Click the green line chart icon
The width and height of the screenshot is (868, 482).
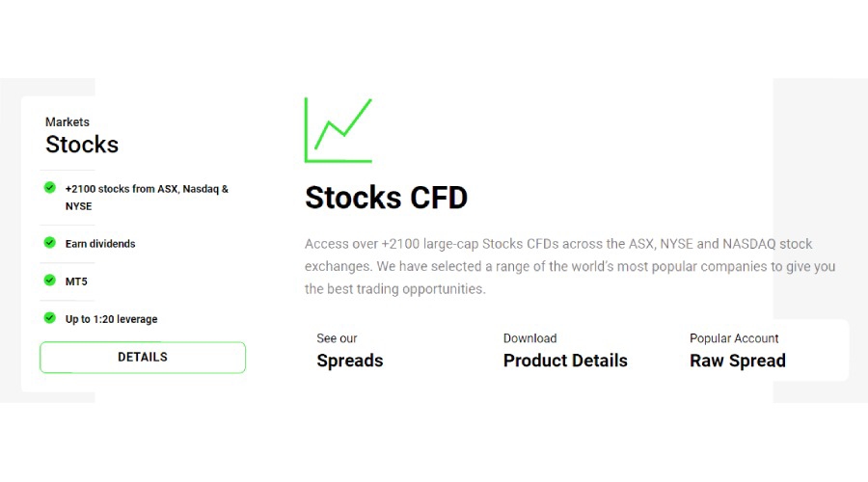tap(339, 130)
